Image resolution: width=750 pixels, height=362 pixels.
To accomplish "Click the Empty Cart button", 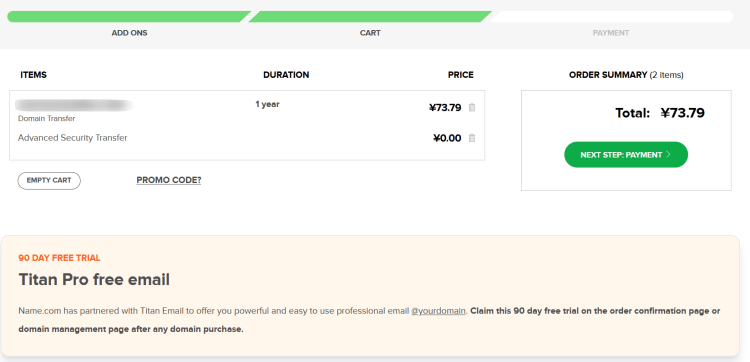I will [x=49, y=181].
